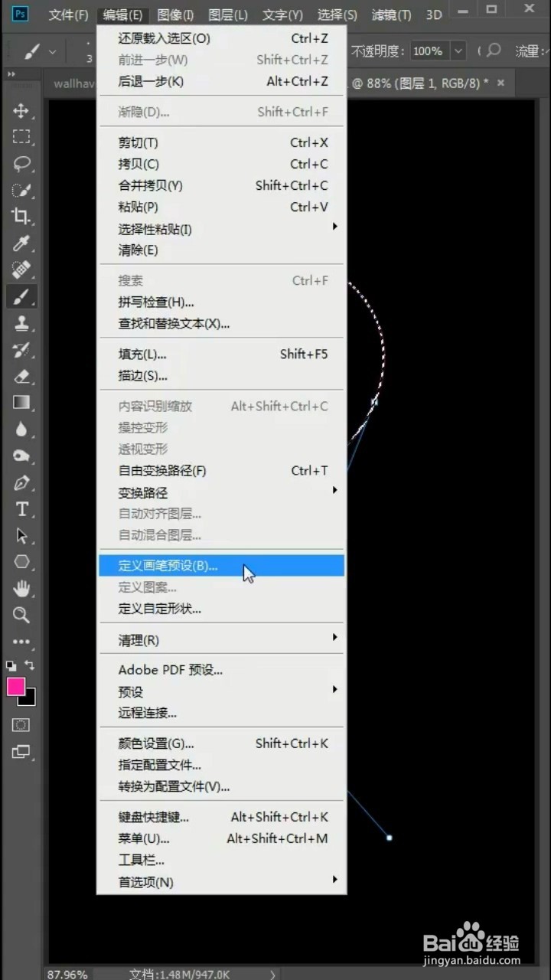Viewport: 551px width, 980px height.
Task: Select the Lasso tool
Action: pyautogui.click(x=21, y=163)
